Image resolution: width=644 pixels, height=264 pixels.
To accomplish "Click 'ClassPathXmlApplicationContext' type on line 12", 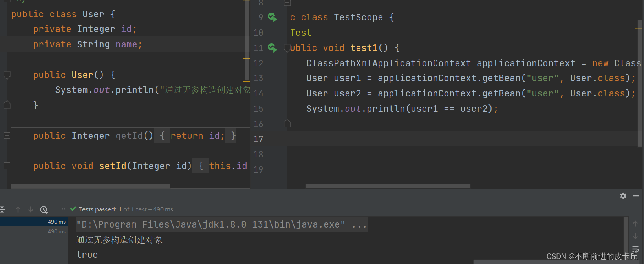I will tap(388, 63).
